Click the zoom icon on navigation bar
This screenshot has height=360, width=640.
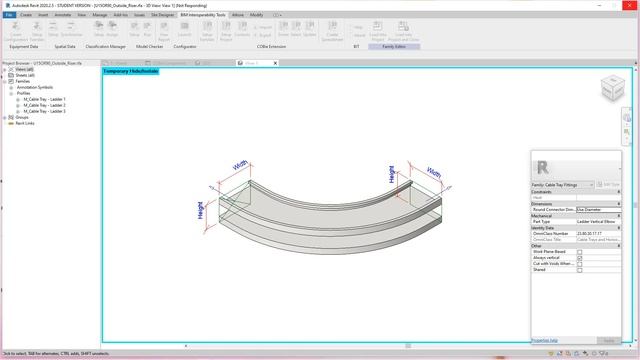tap(627, 132)
